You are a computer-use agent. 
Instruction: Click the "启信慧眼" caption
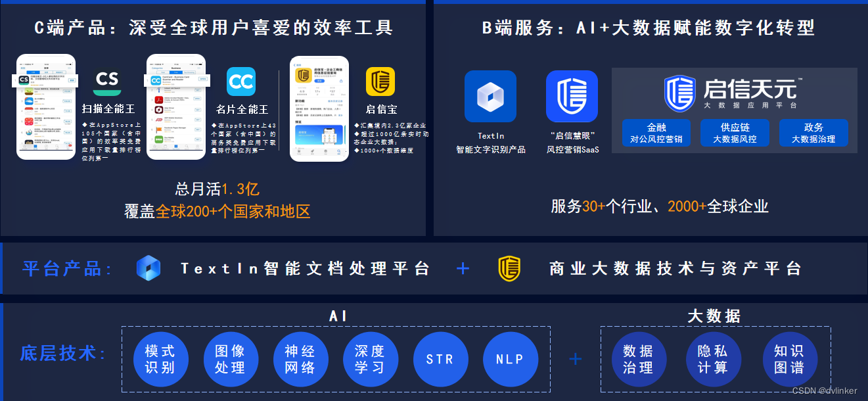click(x=572, y=136)
